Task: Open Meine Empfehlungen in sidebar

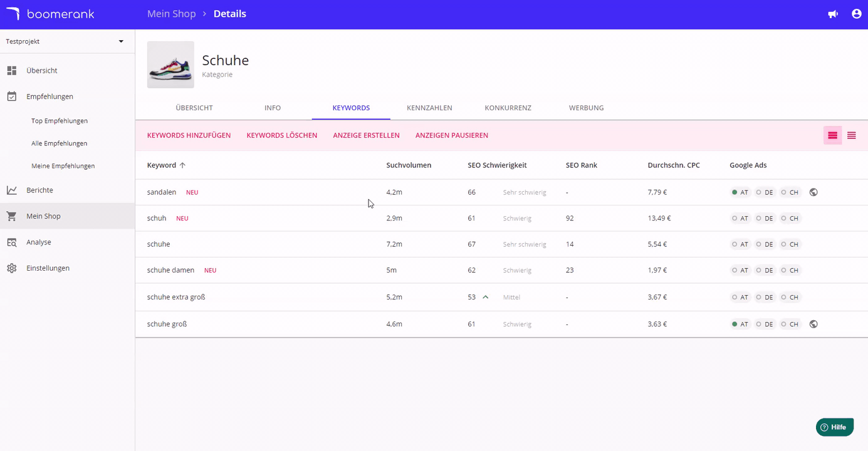Action: click(x=63, y=166)
